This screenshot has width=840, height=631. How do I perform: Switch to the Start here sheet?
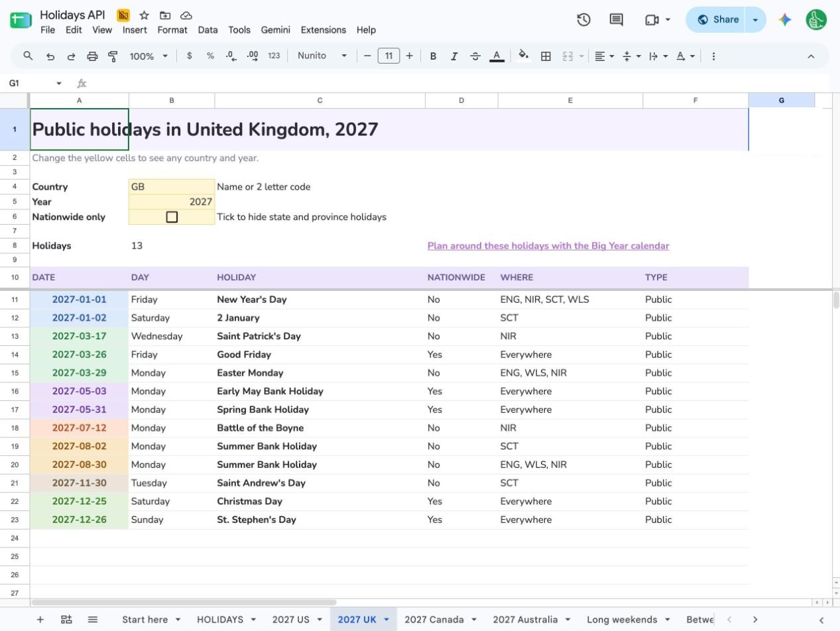coord(145,620)
